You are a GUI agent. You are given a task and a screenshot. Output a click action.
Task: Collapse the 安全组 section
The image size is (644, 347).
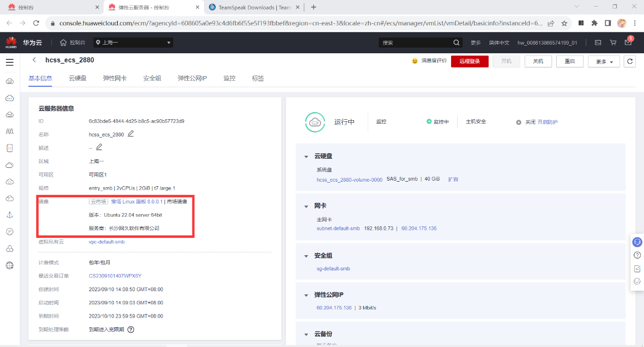[x=306, y=256]
